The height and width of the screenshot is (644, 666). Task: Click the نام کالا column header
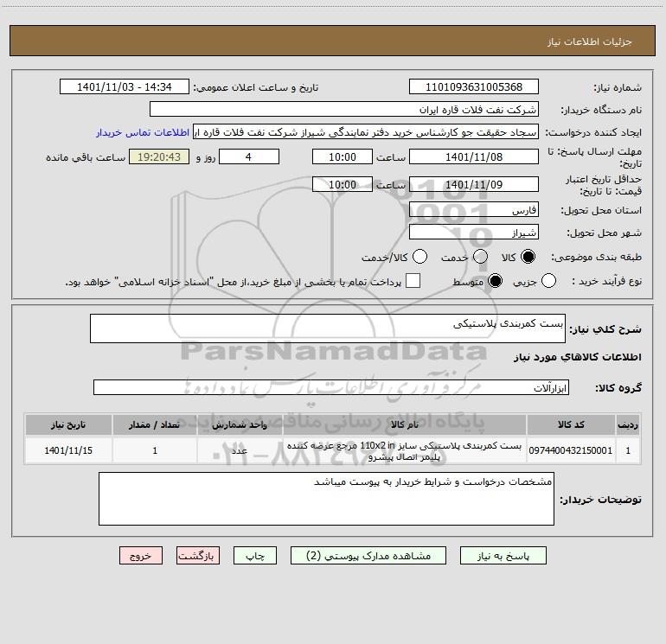coord(405,424)
